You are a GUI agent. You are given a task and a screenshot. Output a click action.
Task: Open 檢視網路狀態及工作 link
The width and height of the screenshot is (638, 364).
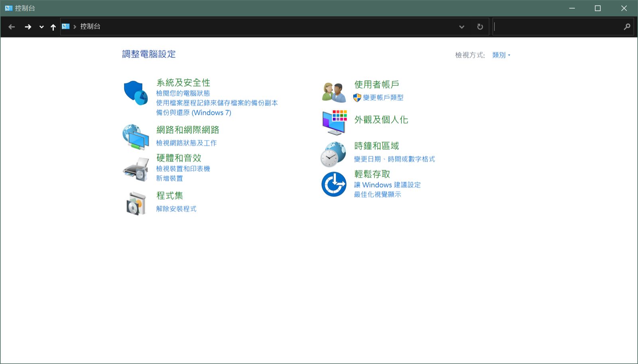pos(186,143)
